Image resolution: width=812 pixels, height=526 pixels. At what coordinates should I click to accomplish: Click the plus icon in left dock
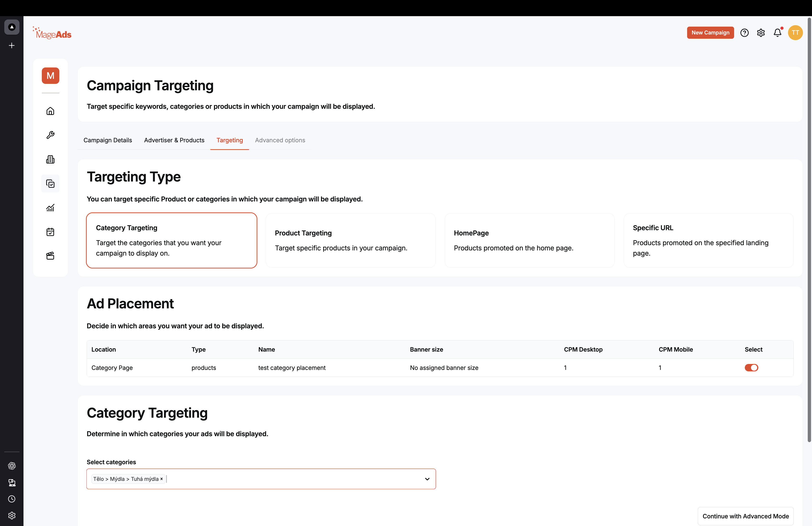click(12, 45)
